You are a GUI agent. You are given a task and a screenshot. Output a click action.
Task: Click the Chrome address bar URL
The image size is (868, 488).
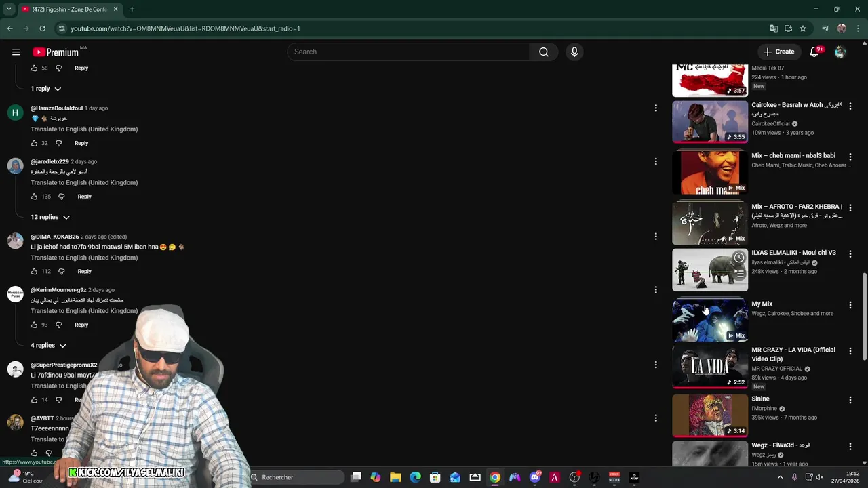[185, 28]
